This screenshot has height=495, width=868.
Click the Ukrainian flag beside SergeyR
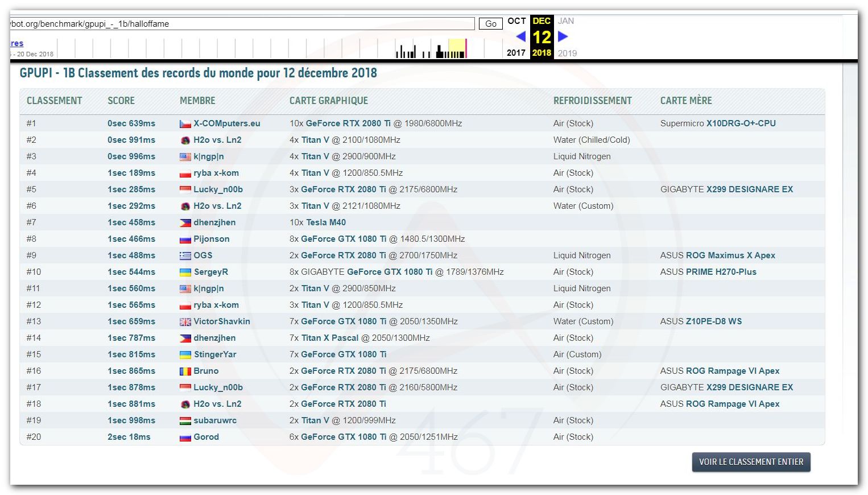tap(185, 273)
